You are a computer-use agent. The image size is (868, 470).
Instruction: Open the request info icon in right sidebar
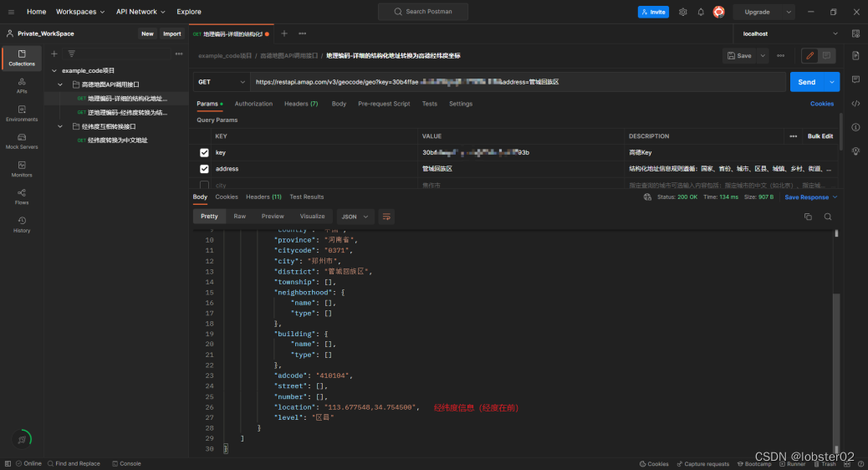tap(855, 127)
